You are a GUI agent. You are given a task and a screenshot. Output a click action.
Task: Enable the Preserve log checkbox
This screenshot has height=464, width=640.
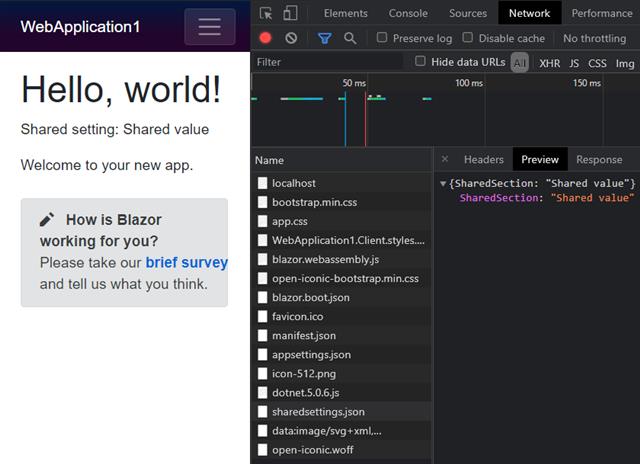pos(382,38)
